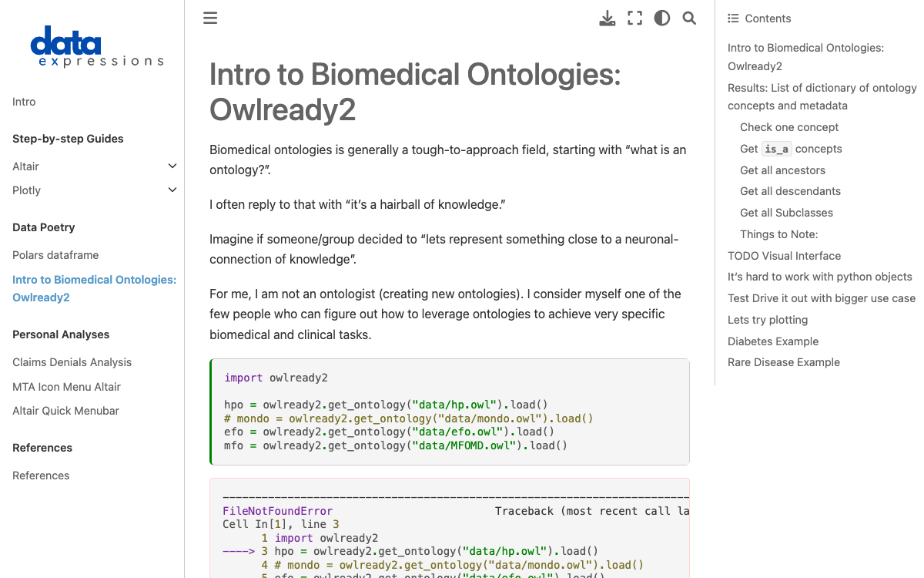
Task: Jump to Get all Subclasses section
Action: 786,213
